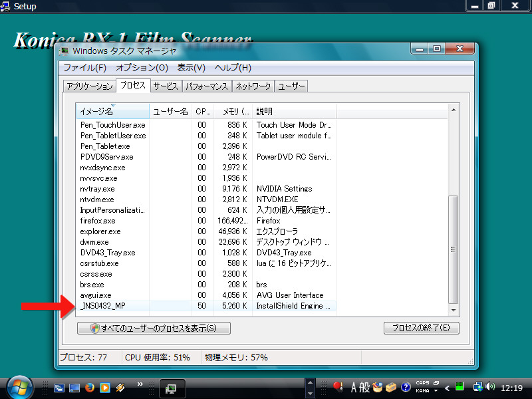Launch Firefox from Quick Launch bar
This screenshot has width=532, height=399.
click(89, 387)
